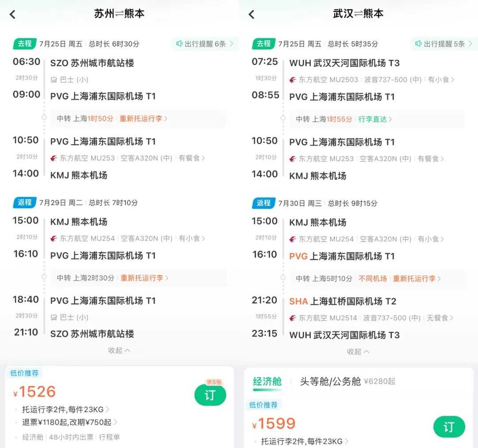Click the China Eastern logo beside flight MU253
The width and height of the screenshot is (478, 448).
click(x=54, y=158)
